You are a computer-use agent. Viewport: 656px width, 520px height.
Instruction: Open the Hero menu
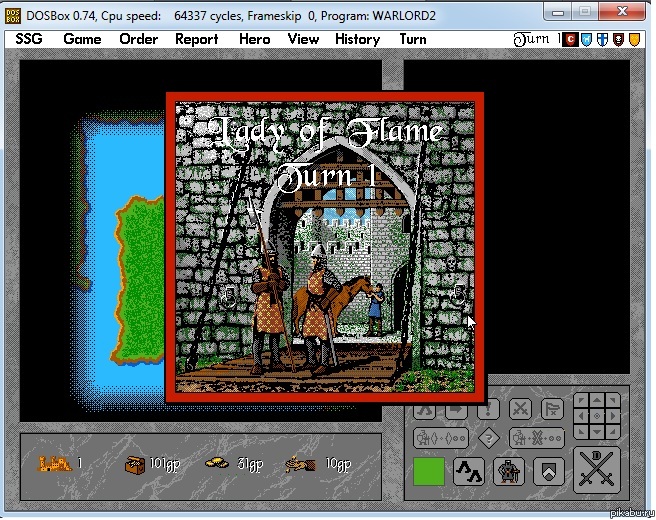click(254, 39)
